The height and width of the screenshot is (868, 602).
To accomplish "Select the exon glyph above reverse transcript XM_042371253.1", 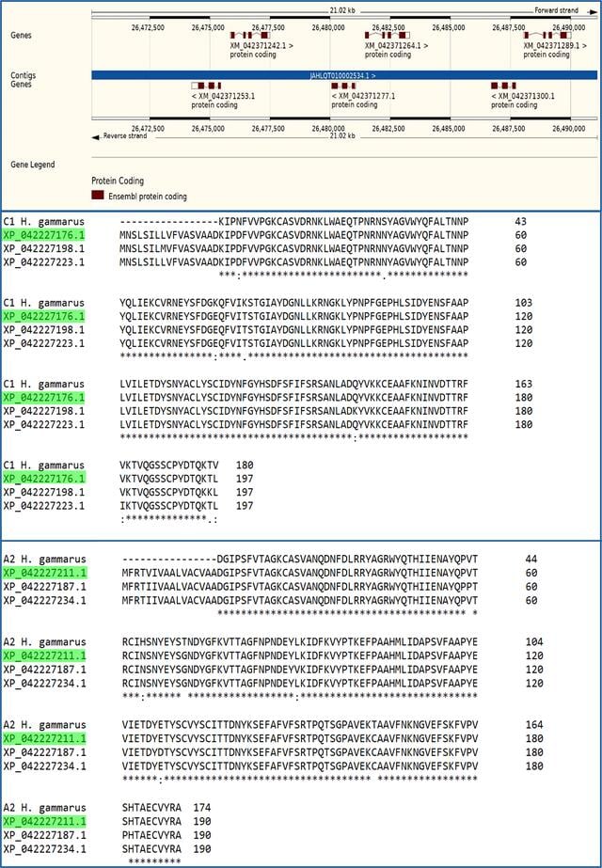I will click(x=206, y=86).
